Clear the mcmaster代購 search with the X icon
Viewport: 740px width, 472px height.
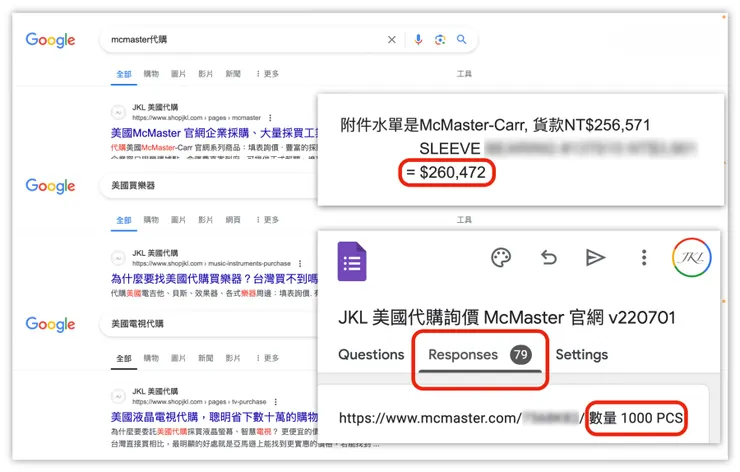pyautogui.click(x=392, y=40)
